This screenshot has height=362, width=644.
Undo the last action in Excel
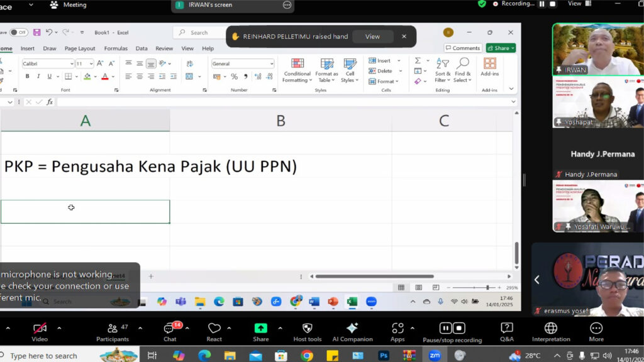(49, 33)
